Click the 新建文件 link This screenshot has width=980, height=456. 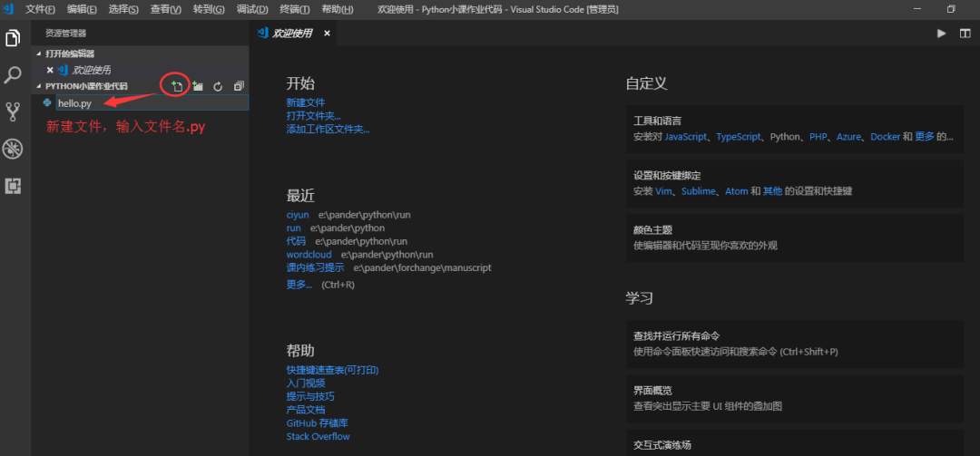(306, 102)
